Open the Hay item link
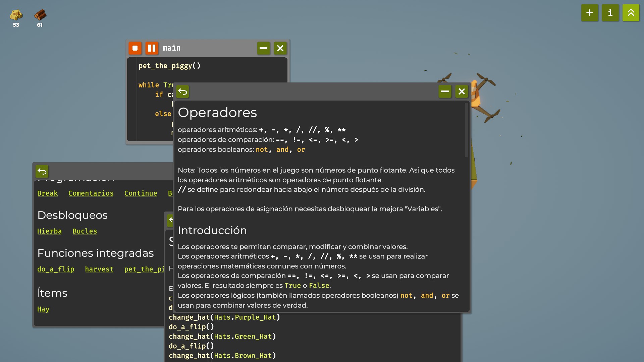This screenshot has width=644, height=362. [x=43, y=309]
